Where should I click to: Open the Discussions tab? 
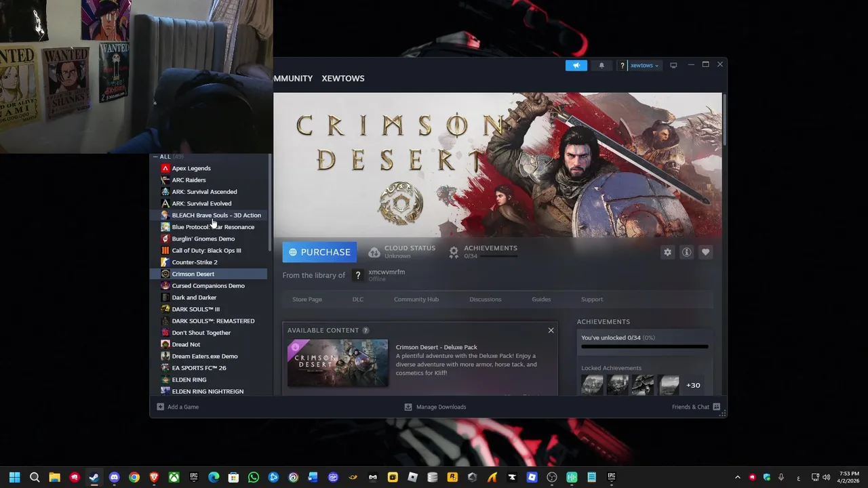pos(486,299)
